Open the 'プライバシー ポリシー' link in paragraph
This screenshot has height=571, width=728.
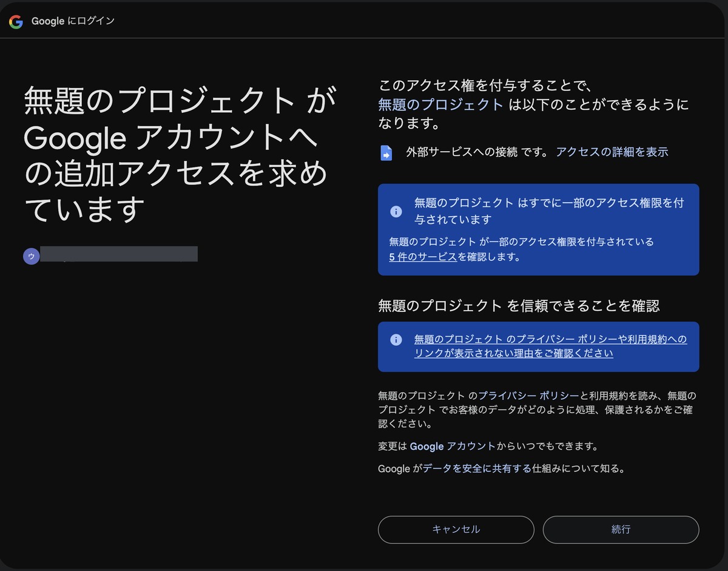coord(529,396)
